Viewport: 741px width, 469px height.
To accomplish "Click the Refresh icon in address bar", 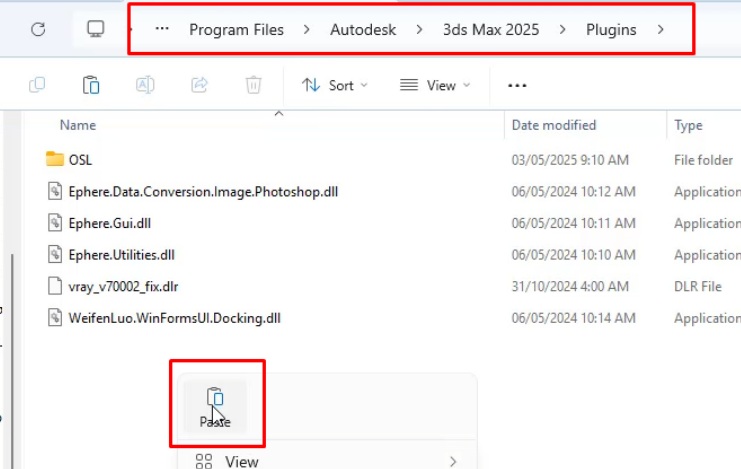I will point(38,29).
